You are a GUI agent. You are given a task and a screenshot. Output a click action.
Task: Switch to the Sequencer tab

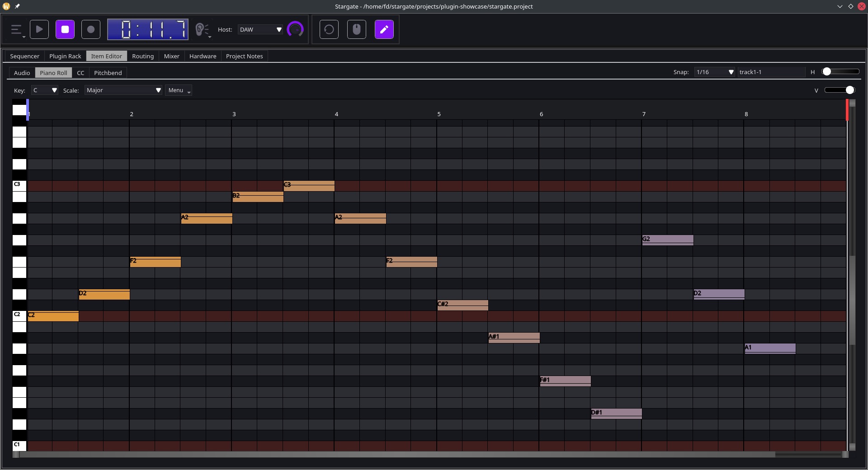25,56
